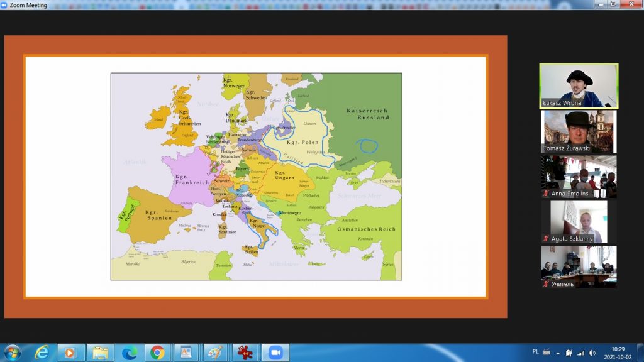The image size is (644, 362).
Task: Launch Microsoft Edge from the taskbar
Action: pyautogui.click(x=129, y=353)
